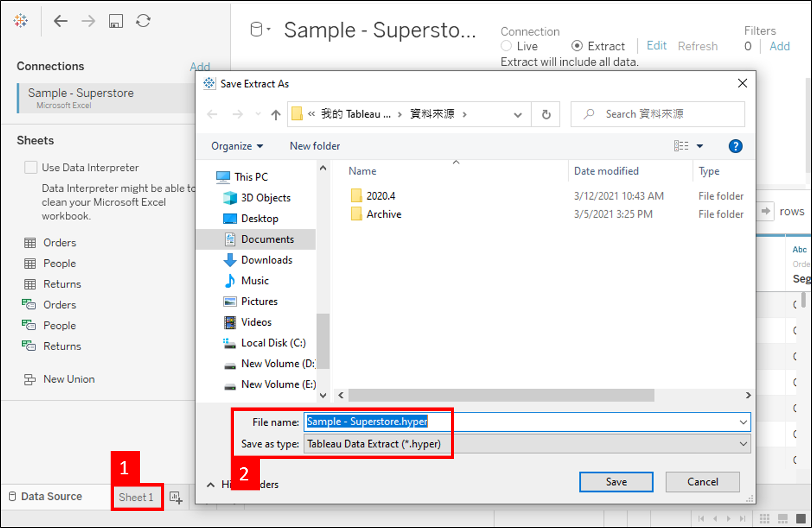
Task: Click the next-sheet arrow in status bar
Action: tap(728, 519)
